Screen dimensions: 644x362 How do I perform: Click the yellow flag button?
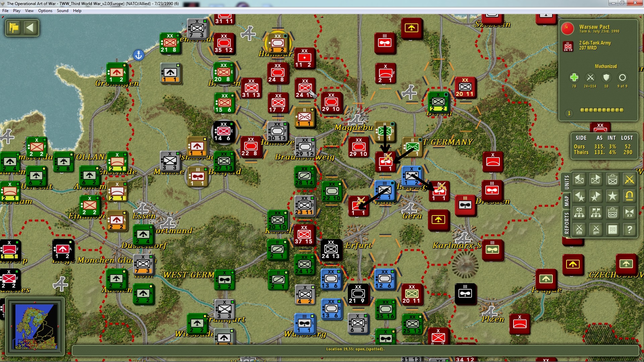[14, 27]
